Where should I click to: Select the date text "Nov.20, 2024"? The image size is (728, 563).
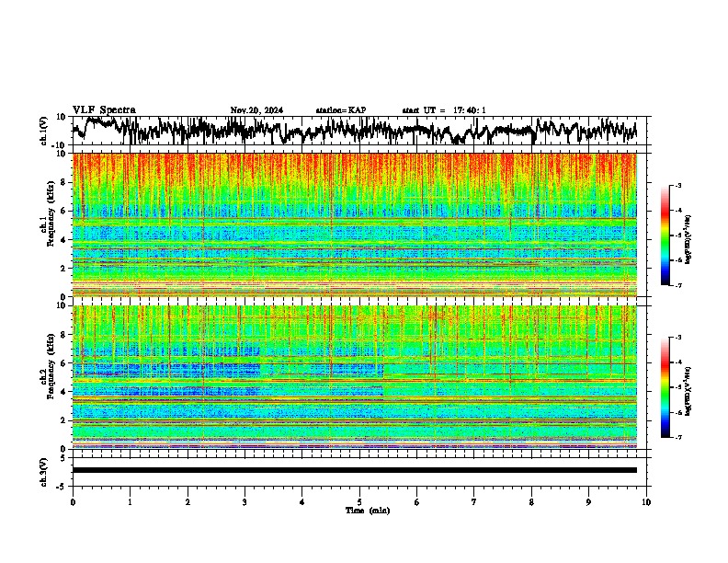pyautogui.click(x=256, y=110)
